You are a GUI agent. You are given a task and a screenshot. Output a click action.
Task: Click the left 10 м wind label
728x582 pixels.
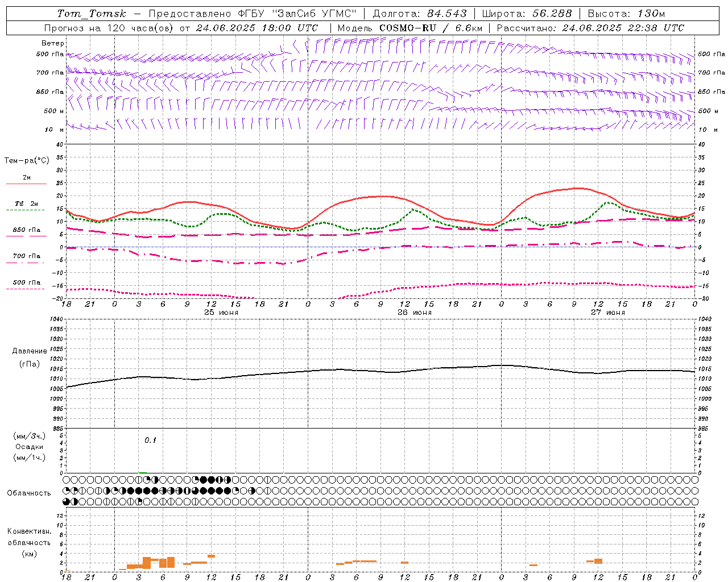pyautogui.click(x=55, y=130)
